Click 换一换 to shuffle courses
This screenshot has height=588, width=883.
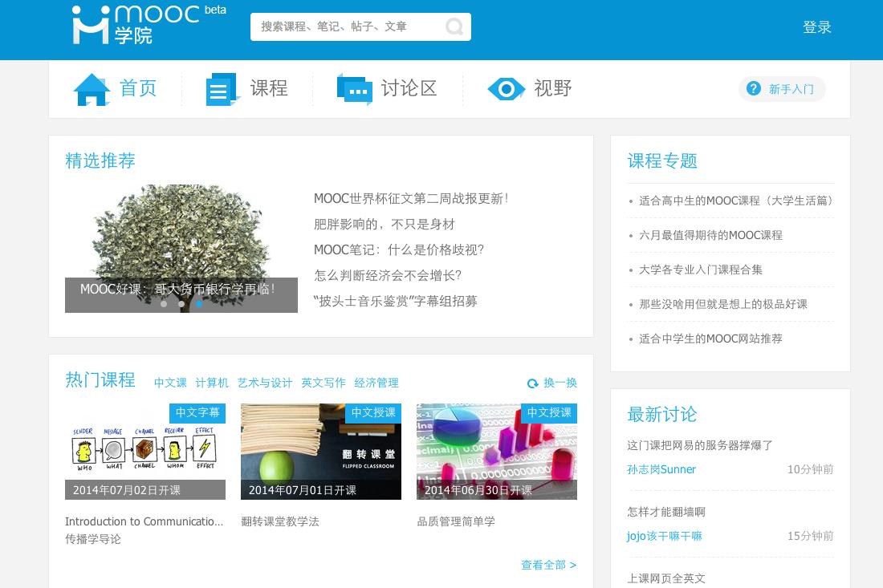[x=560, y=383]
